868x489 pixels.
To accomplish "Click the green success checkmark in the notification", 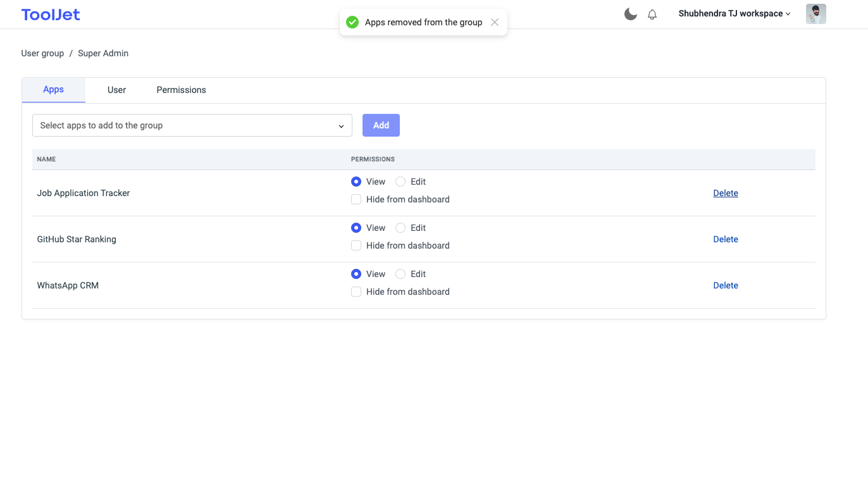I will [x=352, y=22].
